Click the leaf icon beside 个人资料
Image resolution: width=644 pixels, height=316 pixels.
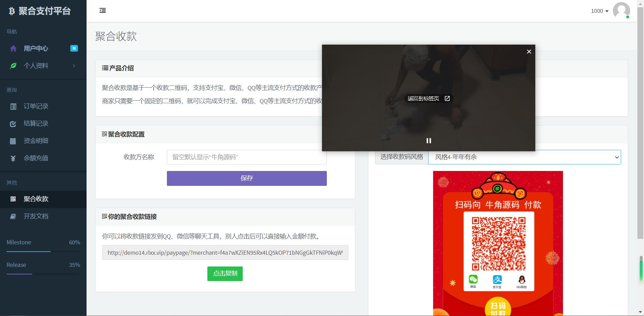(x=13, y=66)
